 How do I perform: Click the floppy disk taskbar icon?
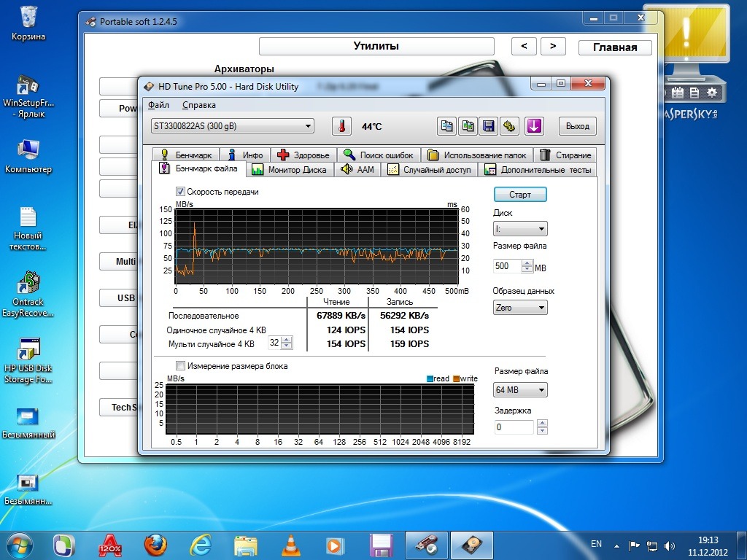pos(380,545)
